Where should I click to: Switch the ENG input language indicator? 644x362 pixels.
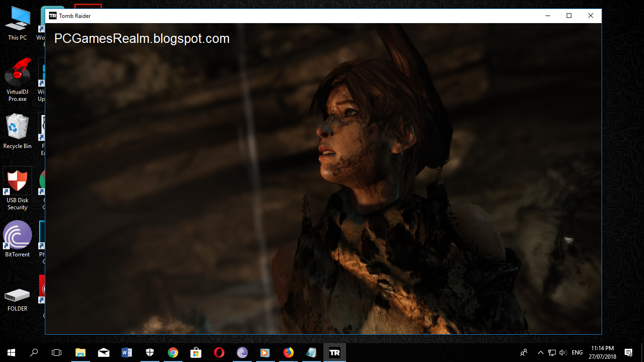tap(577, 352)
